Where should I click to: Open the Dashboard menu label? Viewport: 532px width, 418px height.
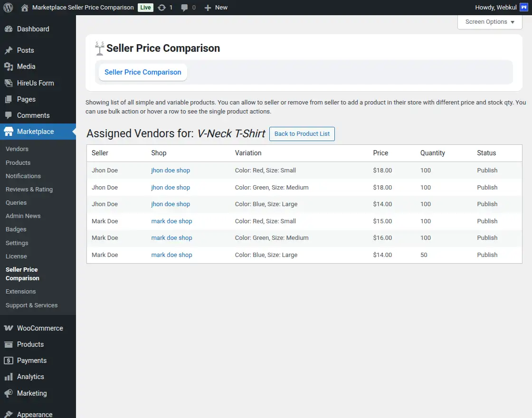point(33,29)
